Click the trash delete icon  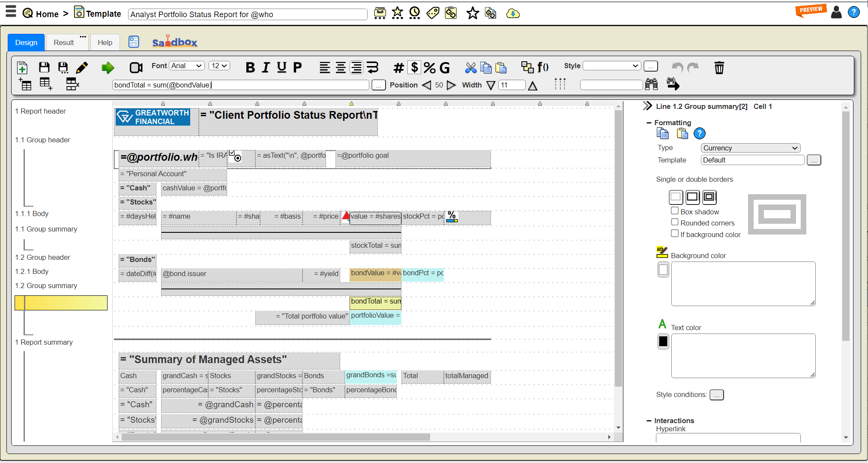[x=719, y=67]
